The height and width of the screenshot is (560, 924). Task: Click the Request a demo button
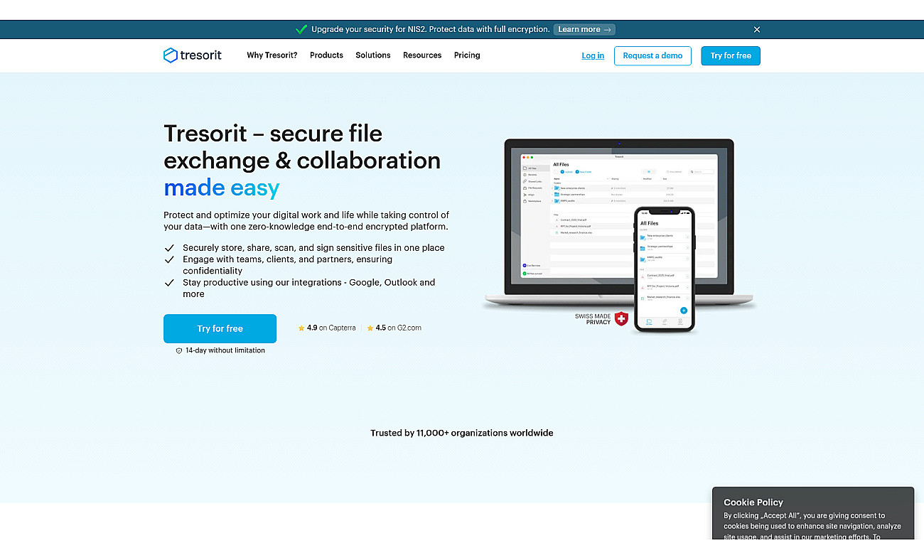652,55
